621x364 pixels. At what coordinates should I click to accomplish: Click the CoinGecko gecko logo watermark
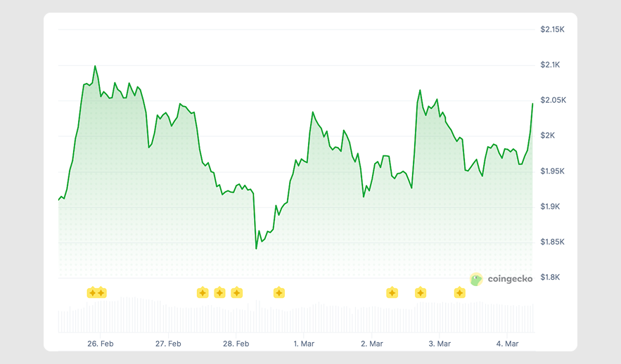(476, 279)
